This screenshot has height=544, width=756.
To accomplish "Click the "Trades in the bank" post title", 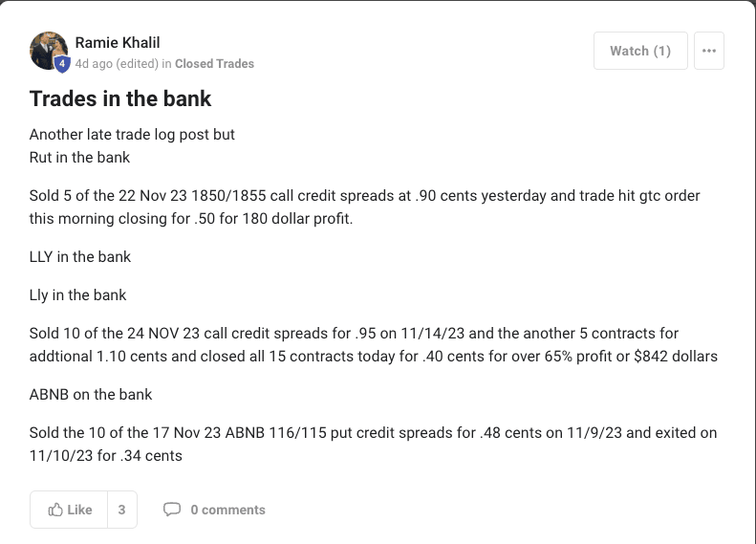I will click(120, 98).
